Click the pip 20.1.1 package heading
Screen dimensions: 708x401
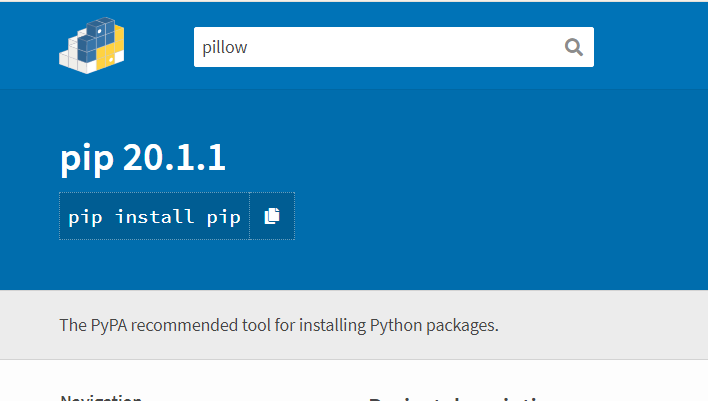click(x=143, y=159)
